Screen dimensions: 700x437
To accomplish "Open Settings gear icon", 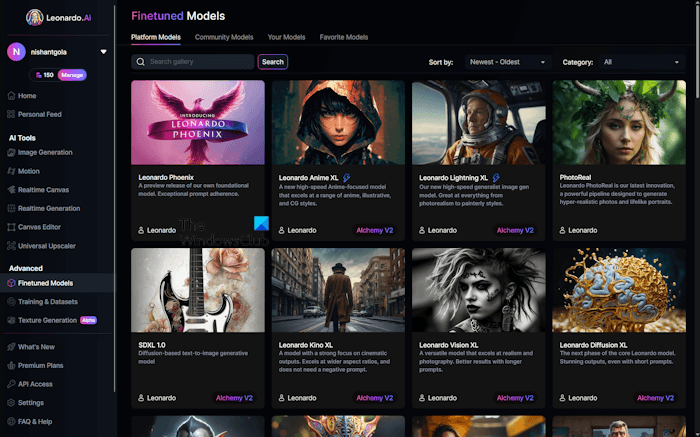I will click(x=11, y=403).
